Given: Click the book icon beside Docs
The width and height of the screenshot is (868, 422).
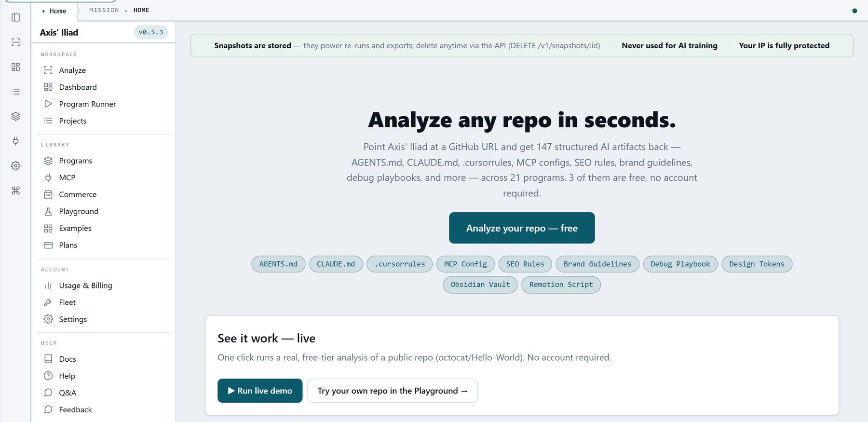Looking at the screenshot, I should (48, 359).
